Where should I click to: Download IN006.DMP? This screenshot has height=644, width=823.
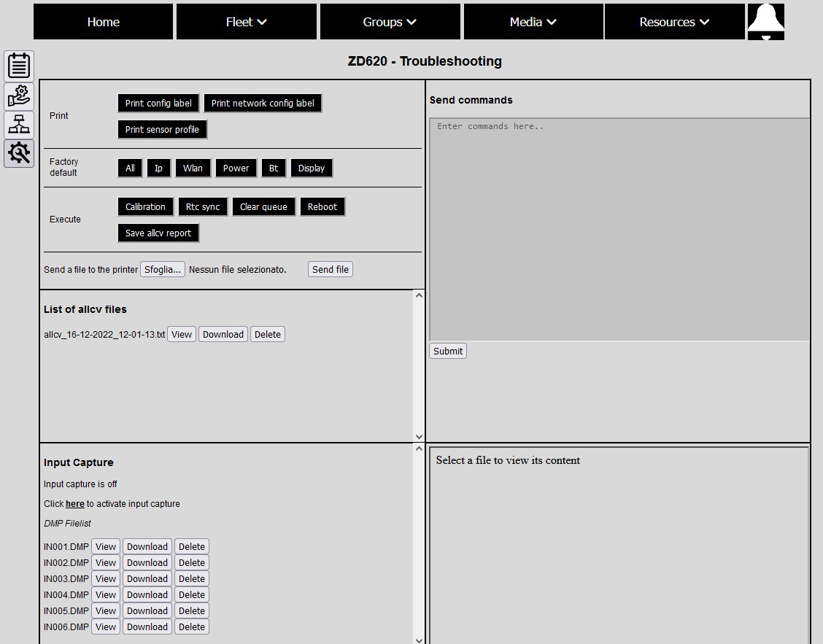147,626
